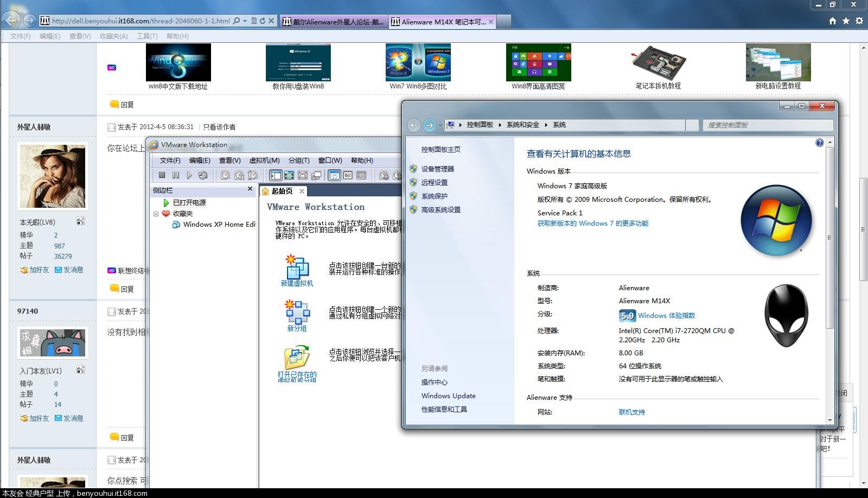The height and width of the screenshot is (498, 868).
Task: Expand dropdown after 系统和安全 breadcrumb
Action: [x=546, y=125]
